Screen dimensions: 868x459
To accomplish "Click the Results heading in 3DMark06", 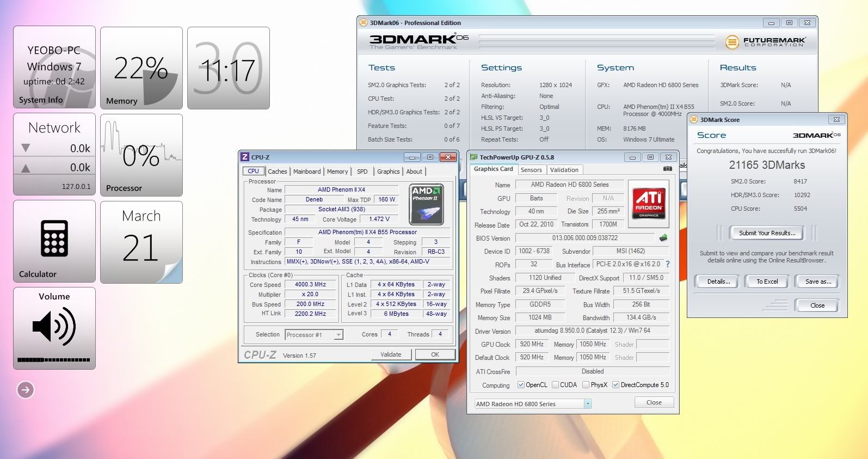I will [x=738, y=68].
